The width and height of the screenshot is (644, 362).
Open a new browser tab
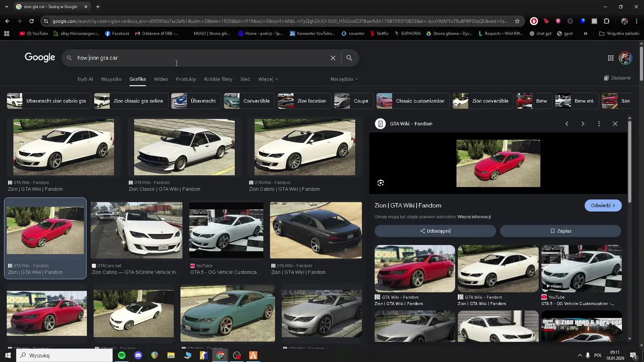(x=98, y=7)
